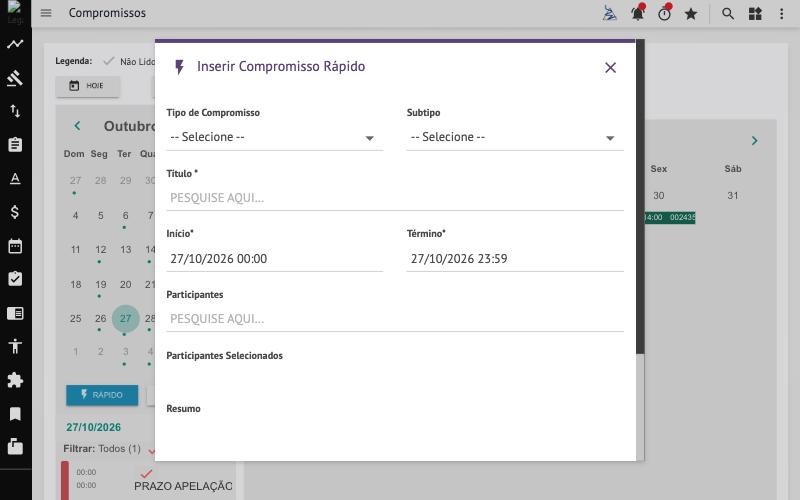The image size is (800, 500).
Task: Open the notifications bell icon
Action: point(638,13)
